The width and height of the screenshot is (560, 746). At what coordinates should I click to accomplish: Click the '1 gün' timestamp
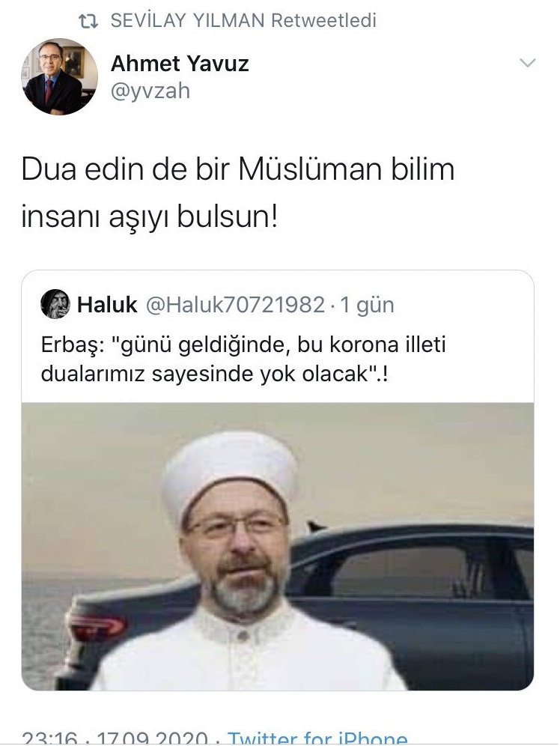pyautogui.click(x=367, y=305)
